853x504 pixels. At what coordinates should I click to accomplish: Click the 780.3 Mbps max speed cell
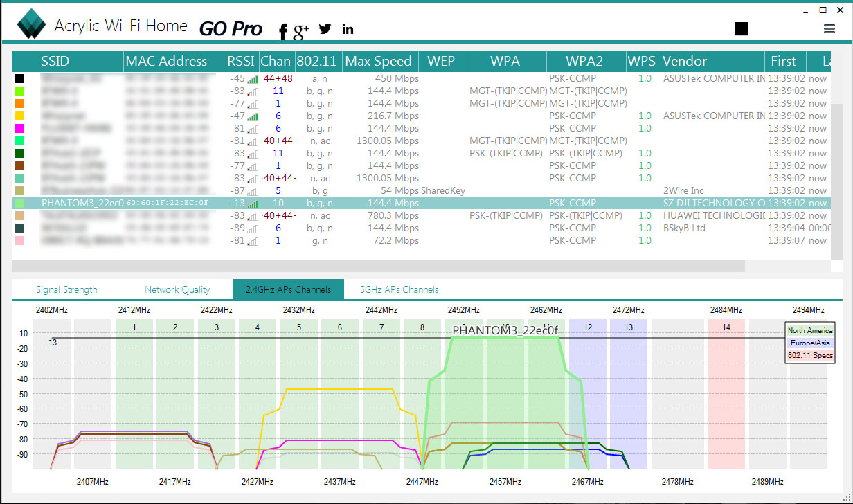coord(393,216)
